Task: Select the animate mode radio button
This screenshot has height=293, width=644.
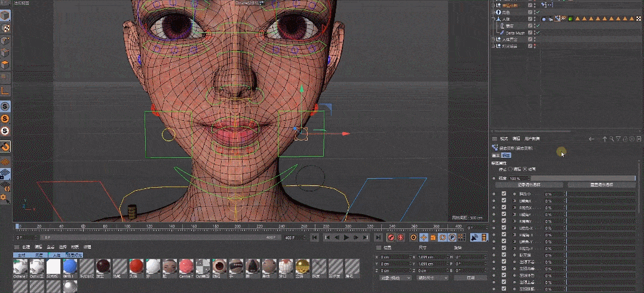Action: pos(525,169)
